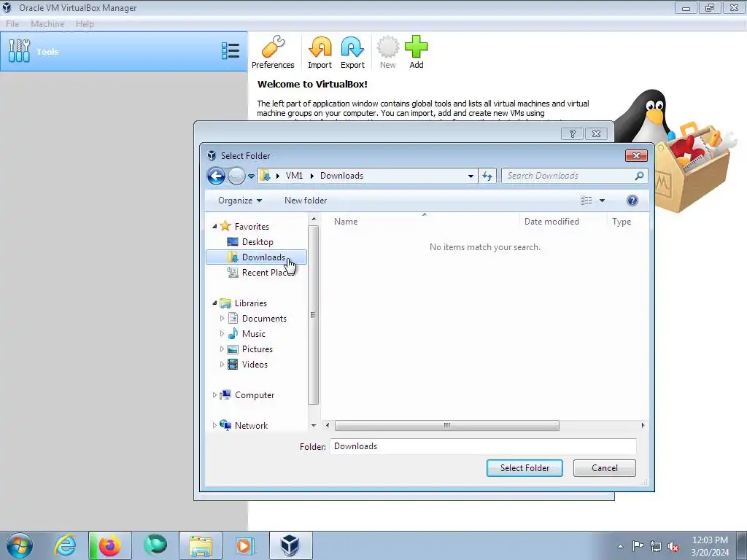Click the New folder button
The image size is (747, 560).
pyautogui.click(x=306, y=201)
